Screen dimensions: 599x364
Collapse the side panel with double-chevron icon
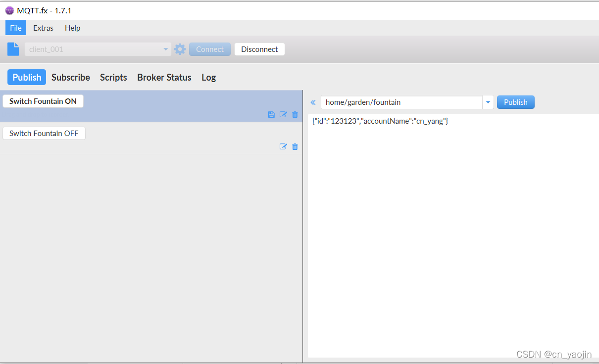click(x=313, y=102)
